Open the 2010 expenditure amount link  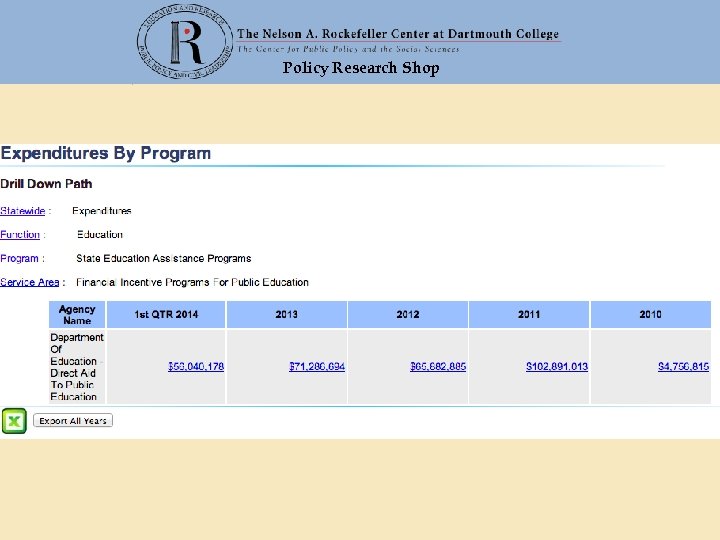(684, 366)
